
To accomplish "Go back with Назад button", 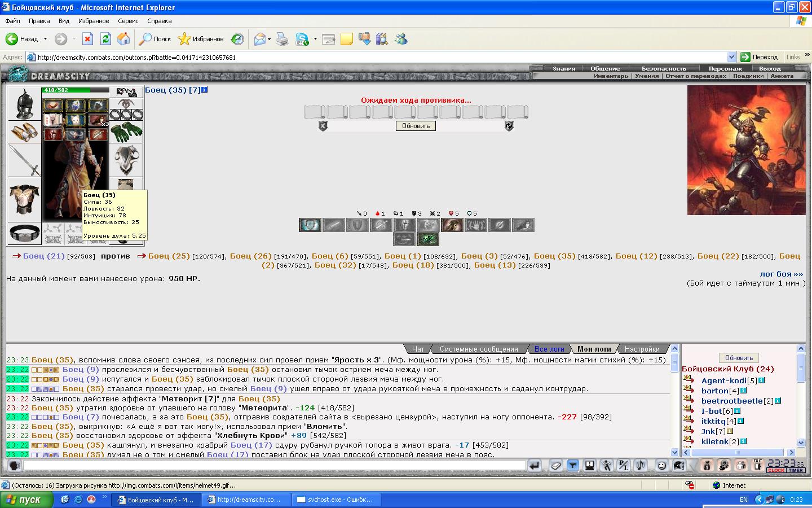I will click(x=22, y=39).
